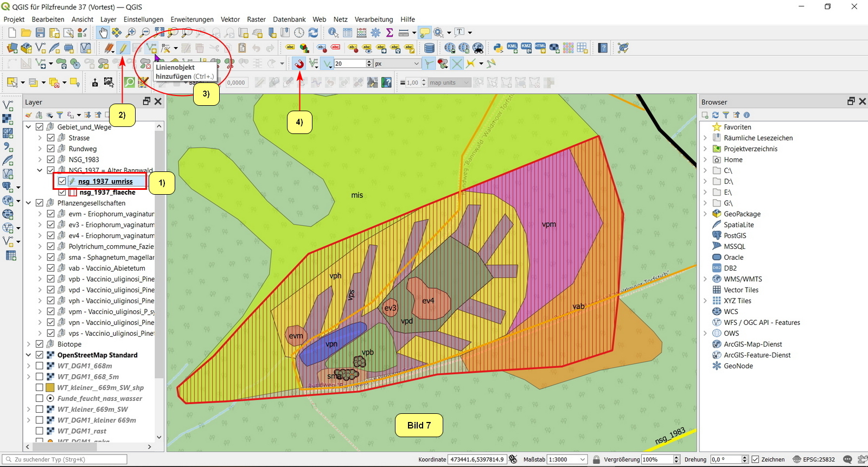Open statistical summary sigma icon
Screen dimensions: 868x467
tap(390, 33)
